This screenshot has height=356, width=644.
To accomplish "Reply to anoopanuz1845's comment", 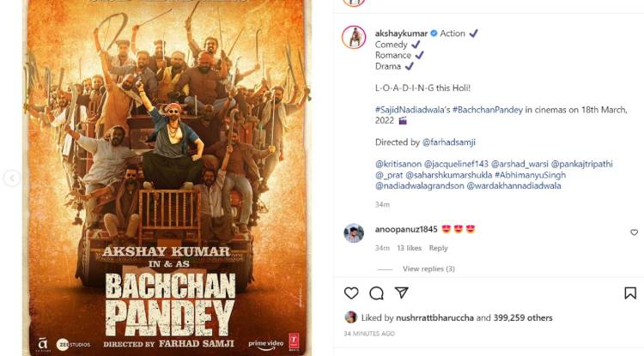I will [438, 248].
